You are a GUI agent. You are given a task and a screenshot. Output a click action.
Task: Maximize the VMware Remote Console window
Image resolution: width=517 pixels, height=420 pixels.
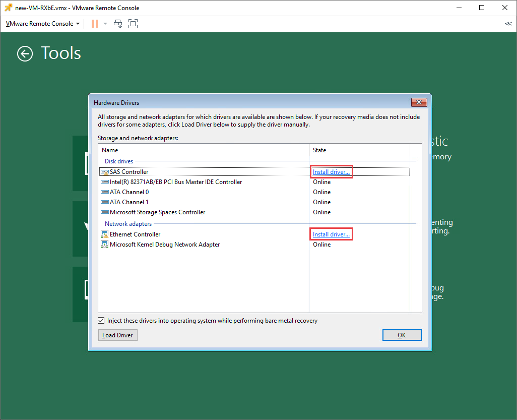point(482,8)
